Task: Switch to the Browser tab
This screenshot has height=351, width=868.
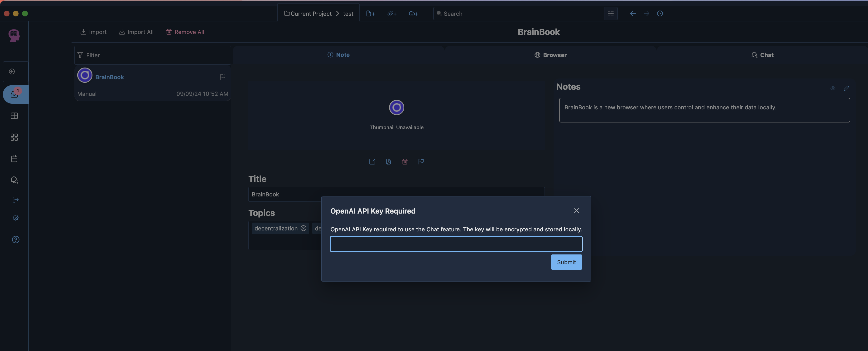Action: [x=551, y=55]
